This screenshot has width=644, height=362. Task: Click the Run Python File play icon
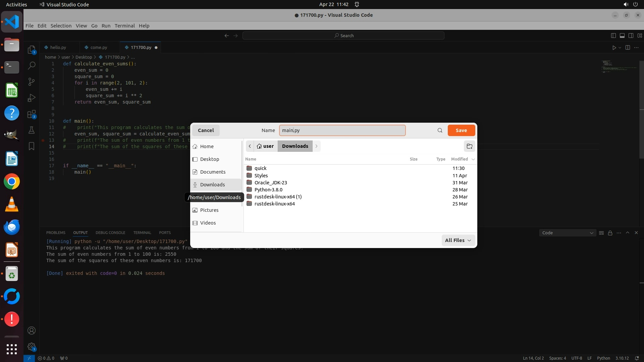coord(614,48)
